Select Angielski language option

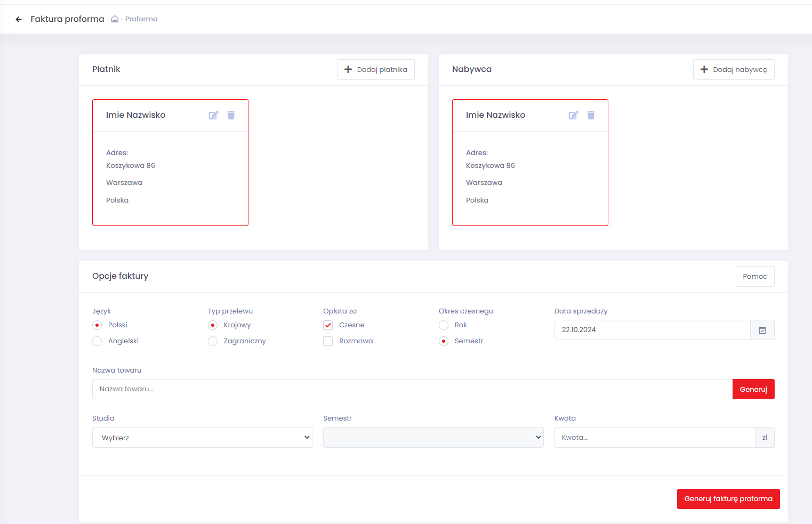97,341
